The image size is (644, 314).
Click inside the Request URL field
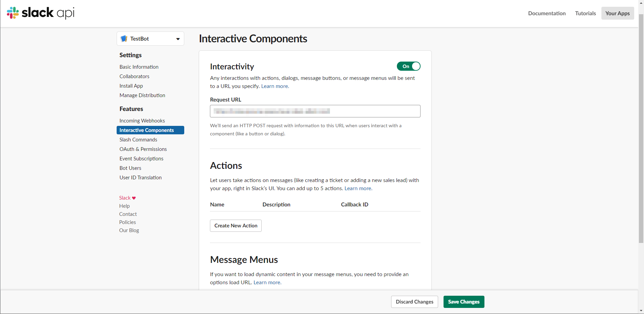pos(315,111)
